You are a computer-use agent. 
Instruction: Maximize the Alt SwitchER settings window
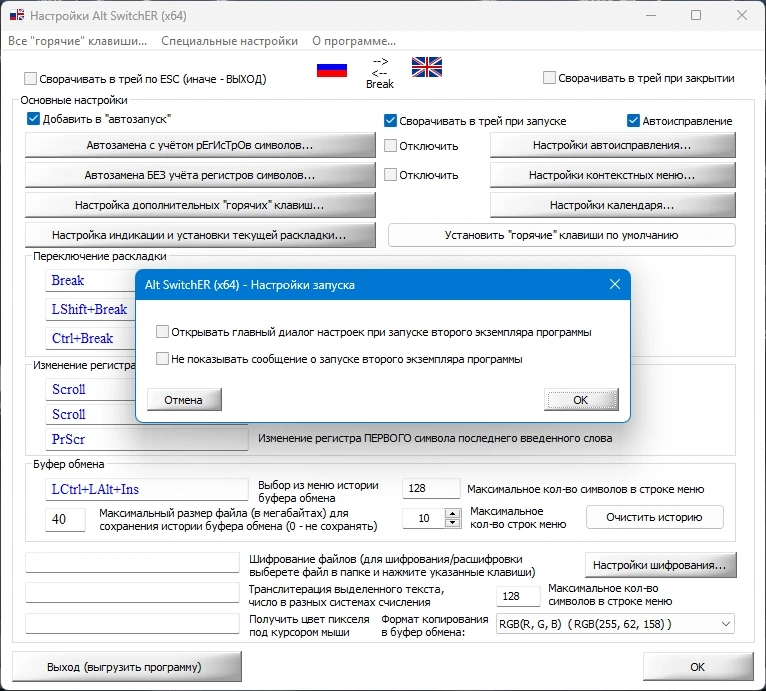(x=696, y=15)
